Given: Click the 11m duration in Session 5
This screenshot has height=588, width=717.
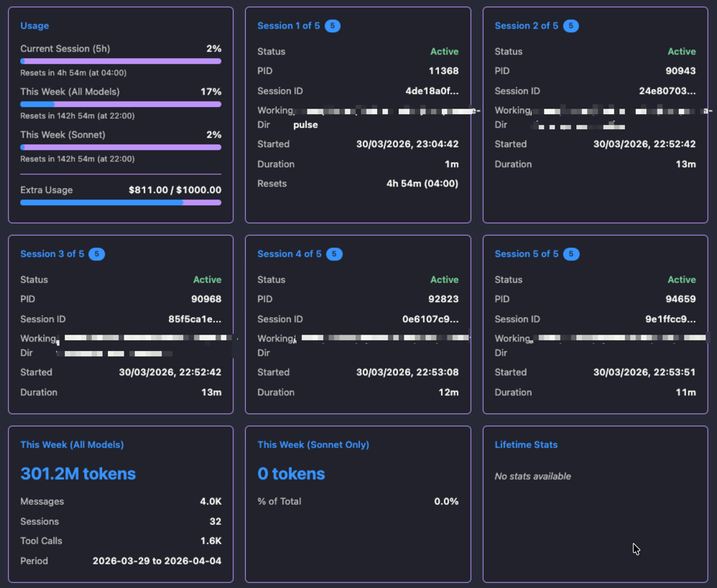Looking at the screenshot, I should click(x=686, y=392).
